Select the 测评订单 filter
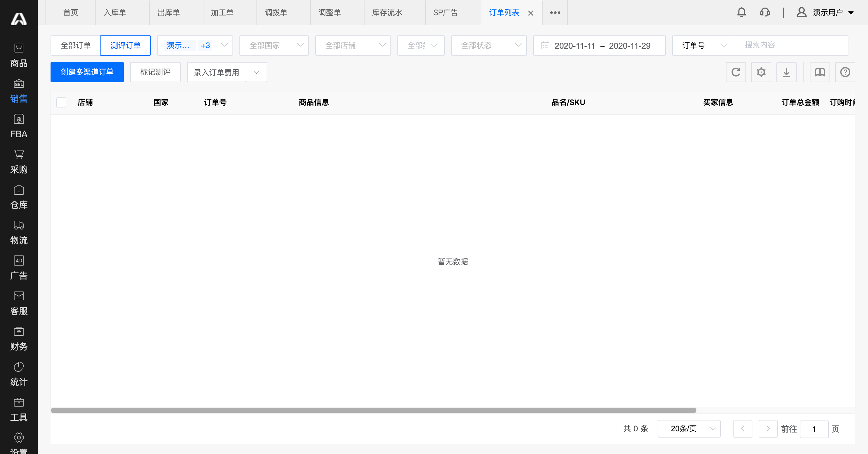This screenshot has width=868, height=454. tap(125, 46)
